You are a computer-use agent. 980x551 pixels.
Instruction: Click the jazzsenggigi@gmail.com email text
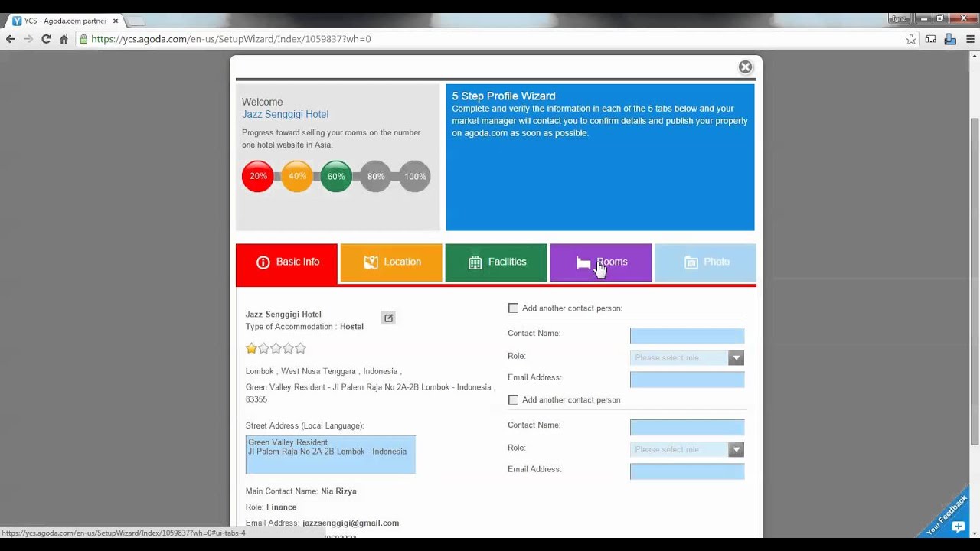coord(351,523)
